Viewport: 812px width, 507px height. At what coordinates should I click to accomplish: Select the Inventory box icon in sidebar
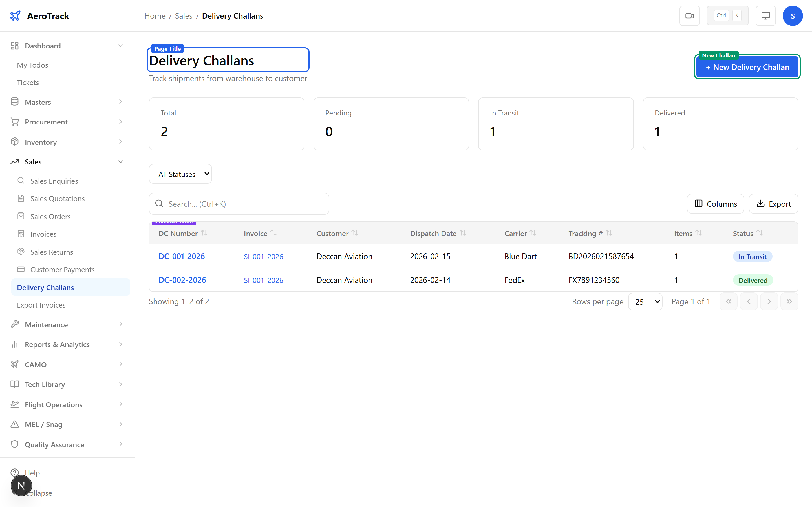15,142
